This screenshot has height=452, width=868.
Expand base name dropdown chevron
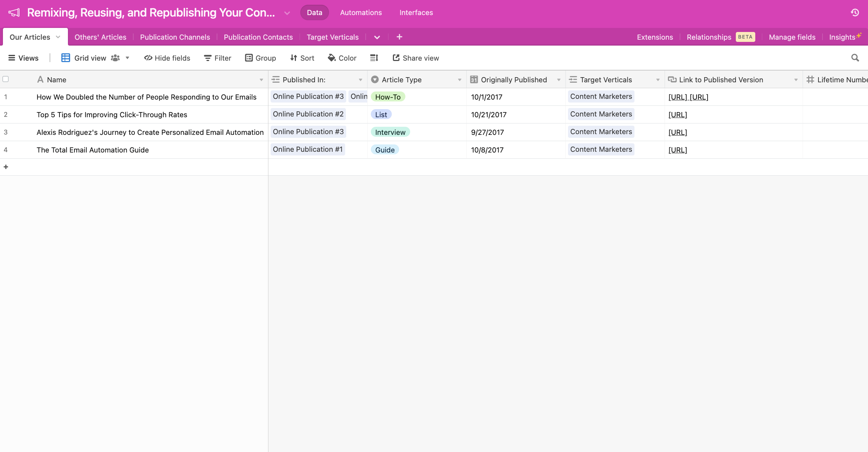(287, 13)
